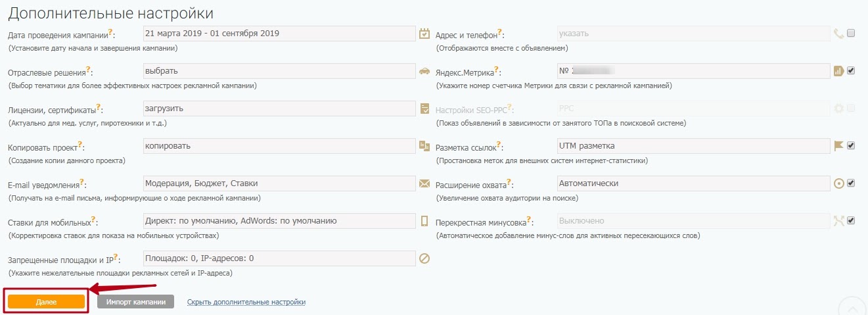Click the envelope icon for E-mail уведомления
This screenshot has height=315, width=868.
coord(424,183)
